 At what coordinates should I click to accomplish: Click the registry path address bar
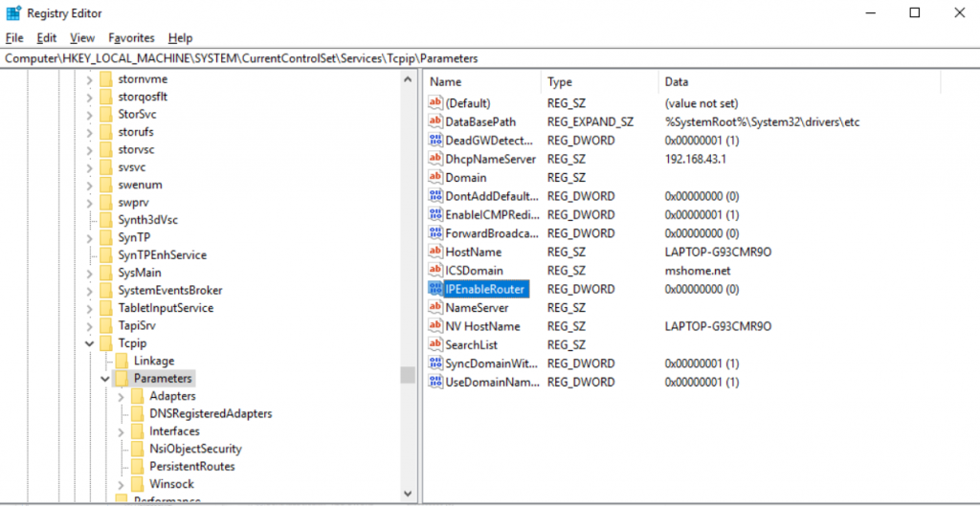[490, 58]
